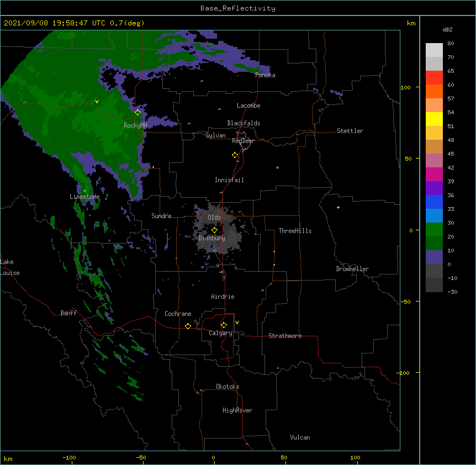Click the yellow diamond marker south of RedDeer

click(x=235, y=155)
